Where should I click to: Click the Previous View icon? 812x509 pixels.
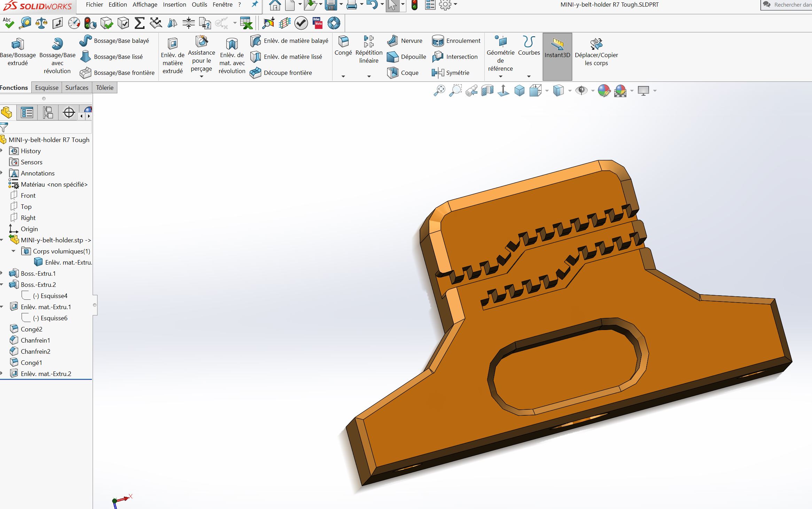point(471,91)
